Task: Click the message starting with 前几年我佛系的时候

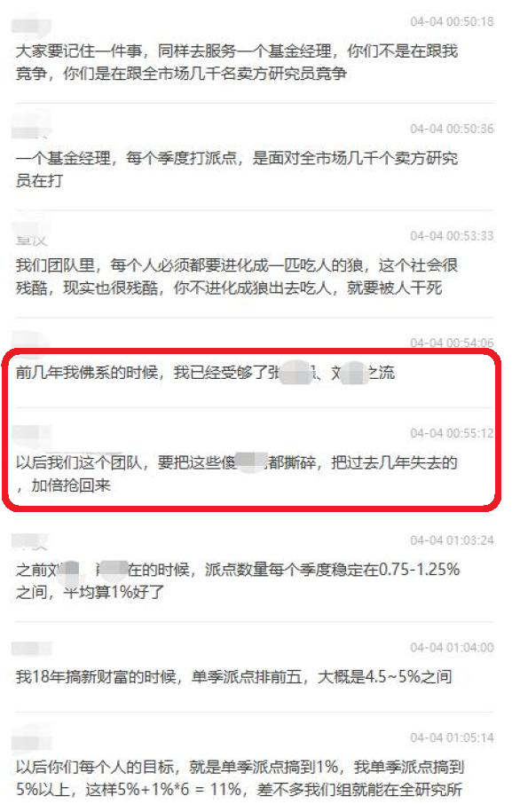Action: (x=205, y=373)
